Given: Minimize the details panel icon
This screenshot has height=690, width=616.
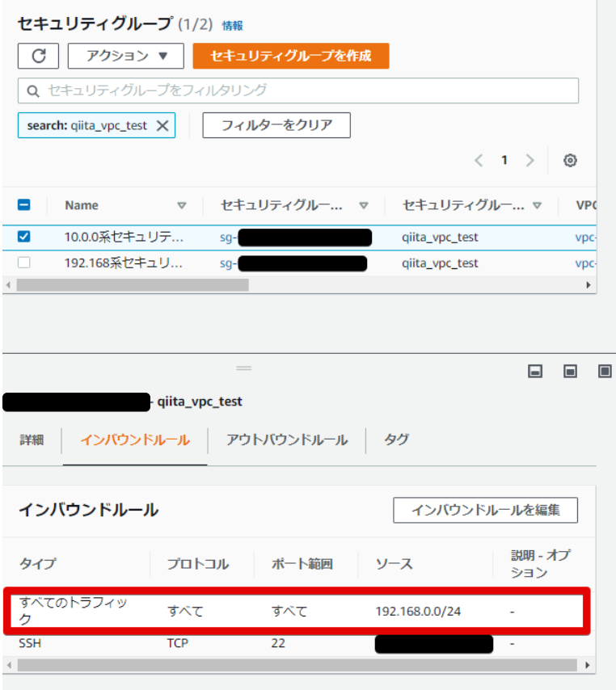Looking at the screenshot, I should click(535, 372).
